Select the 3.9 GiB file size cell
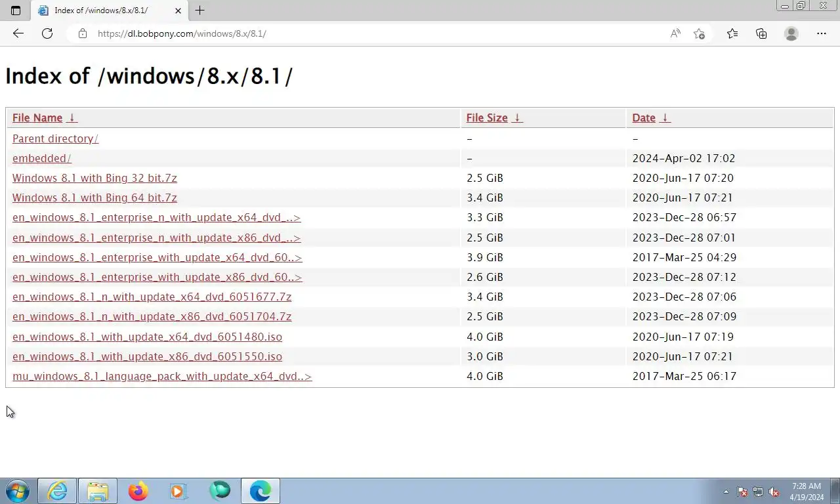This screenshot has height=504, width=840. click(x=485, y=257)
